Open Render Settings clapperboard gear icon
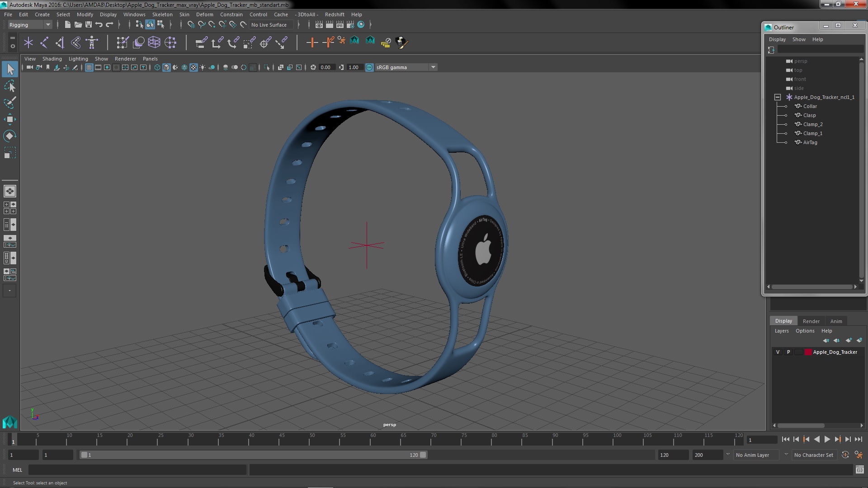Image resolution: width=868 pixels, height=488 pixels. coord(350,24)
